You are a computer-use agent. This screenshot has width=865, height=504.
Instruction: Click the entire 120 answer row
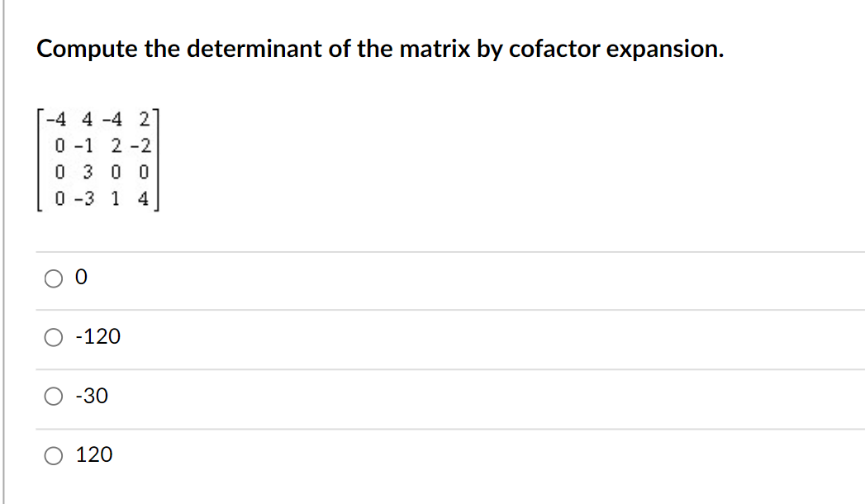(430, 454)
